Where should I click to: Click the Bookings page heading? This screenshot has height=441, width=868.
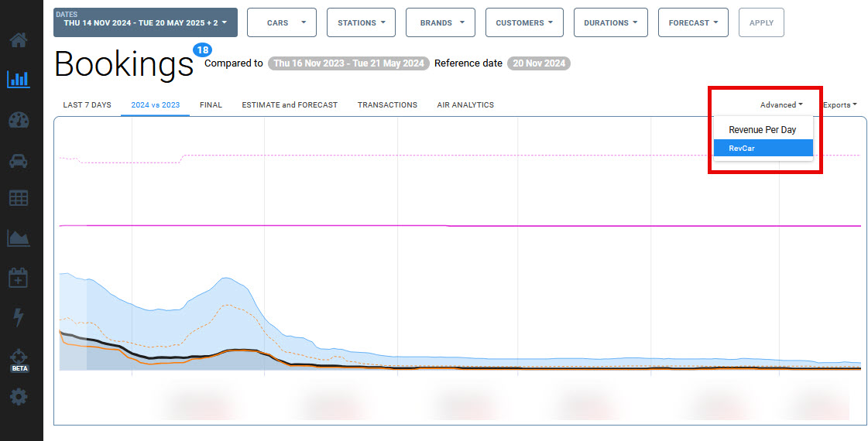click(124, 65)
